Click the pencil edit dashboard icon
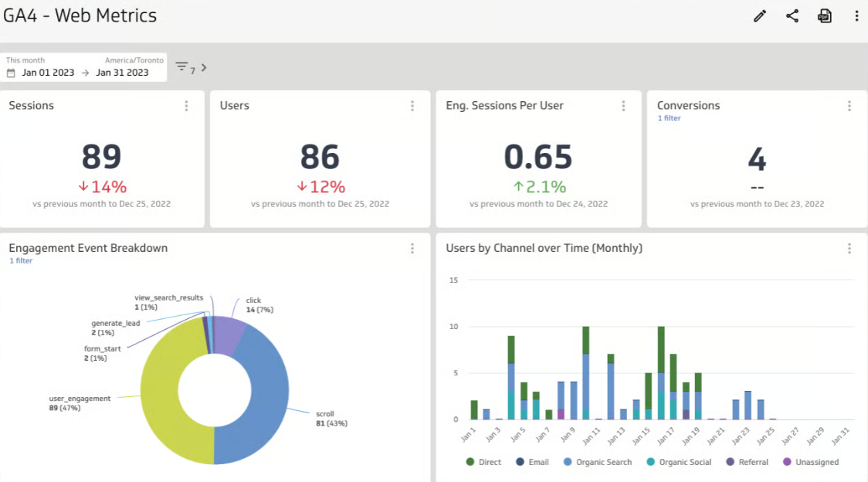Image resolution: width=868 pixels, height=482 pixels. pos(760,15)
